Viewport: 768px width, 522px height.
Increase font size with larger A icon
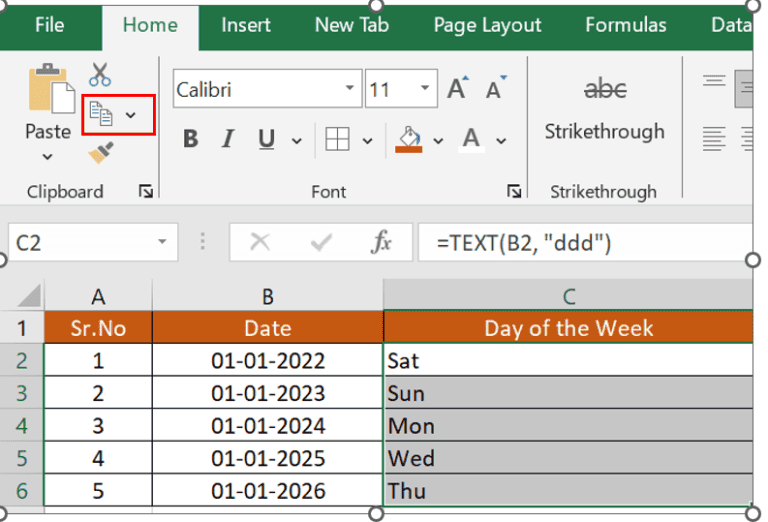(x=457, y=90)
